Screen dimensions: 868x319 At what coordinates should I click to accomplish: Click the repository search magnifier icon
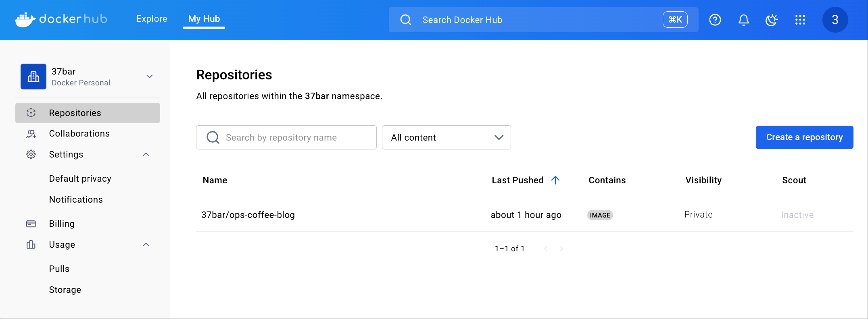(213, 137)
